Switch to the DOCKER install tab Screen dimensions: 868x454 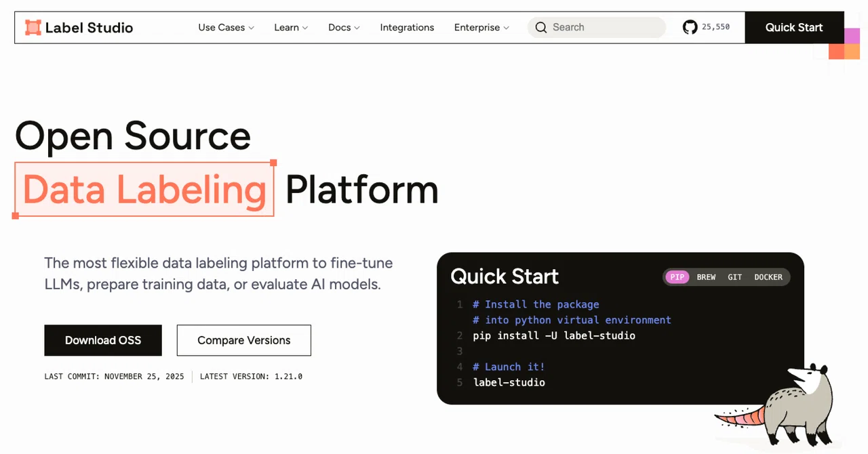coord(768,276)
